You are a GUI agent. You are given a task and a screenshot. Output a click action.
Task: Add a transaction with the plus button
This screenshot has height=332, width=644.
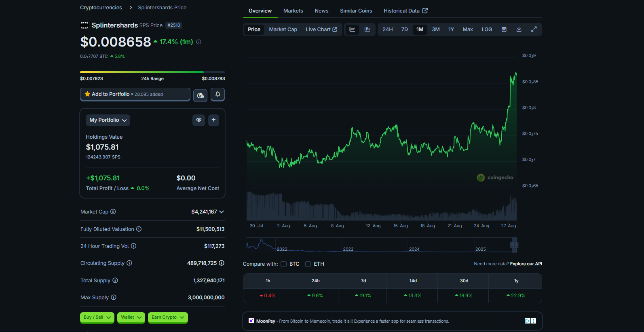[213, 120]
